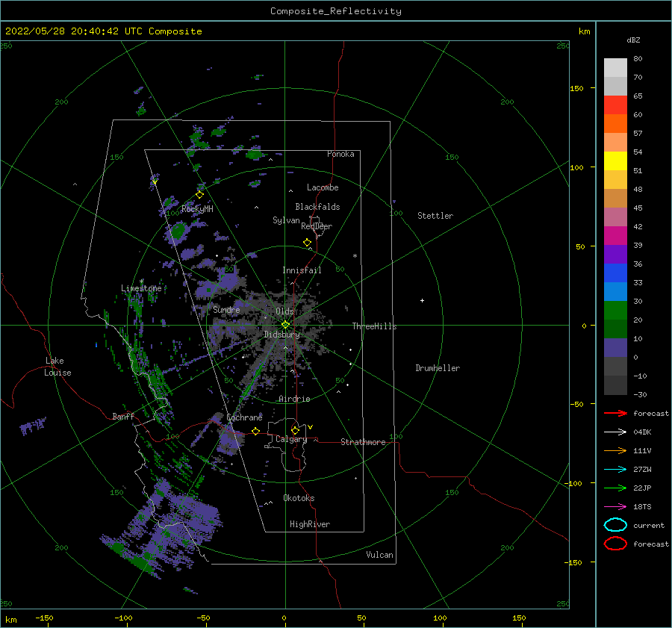Click the red 60 dBZ color swatch
This screenshot has height=628, width=672.
pyautogui.click(x=615, y=105)
